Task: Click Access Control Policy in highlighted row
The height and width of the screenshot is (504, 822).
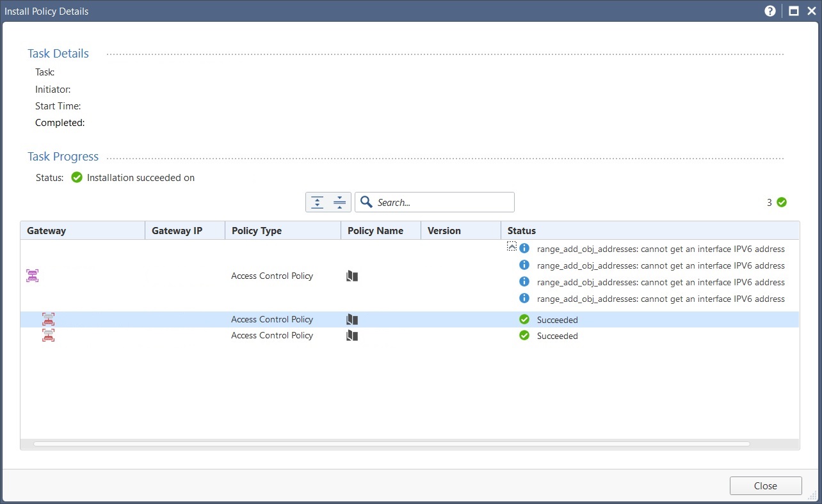Action: tap(272, 319)
